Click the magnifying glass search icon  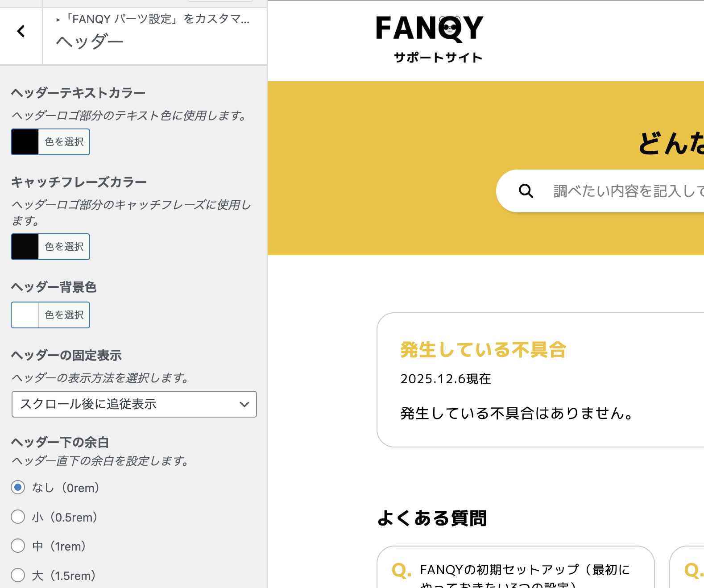point(526,191)
